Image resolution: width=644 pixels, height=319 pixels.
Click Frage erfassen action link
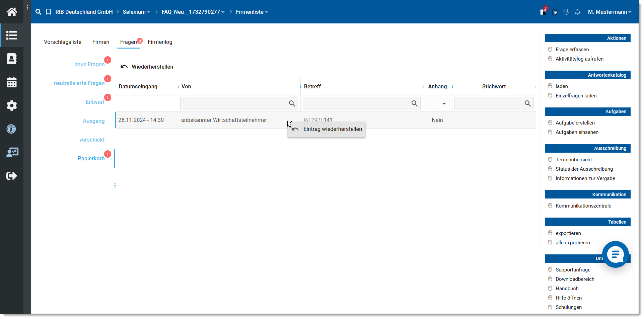pos(572,50)
